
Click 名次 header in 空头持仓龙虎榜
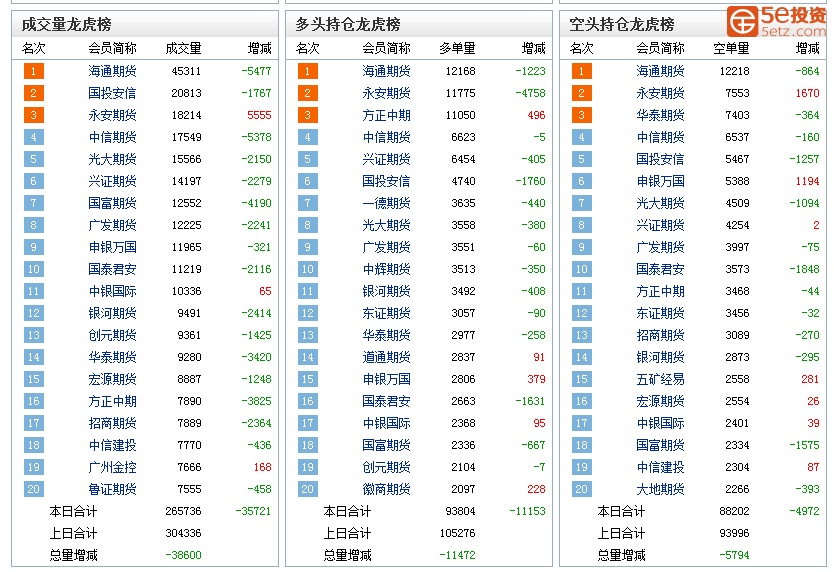coord(581,48)
